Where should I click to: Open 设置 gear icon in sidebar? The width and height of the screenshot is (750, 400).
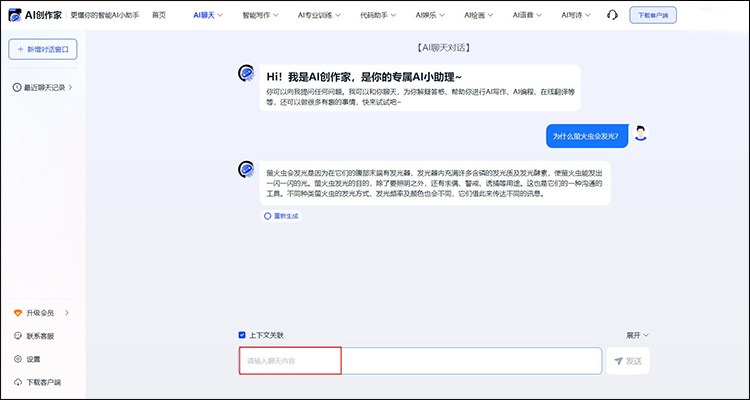(x=18, y=359)
